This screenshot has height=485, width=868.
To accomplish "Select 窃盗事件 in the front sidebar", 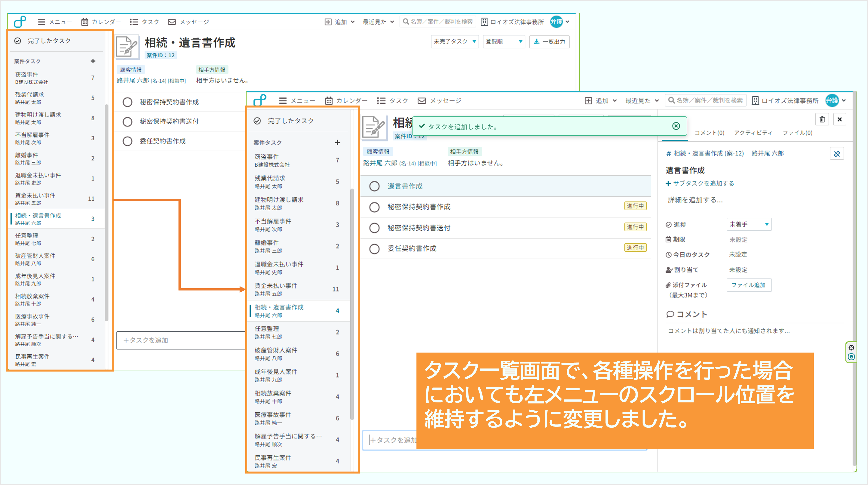I will click(x=298, y=160).
